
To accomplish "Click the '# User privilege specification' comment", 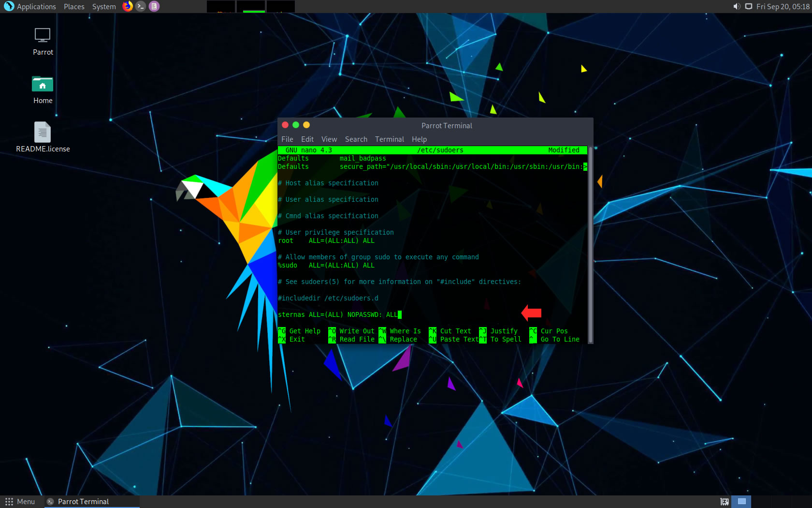I will [x=336, y=232].
